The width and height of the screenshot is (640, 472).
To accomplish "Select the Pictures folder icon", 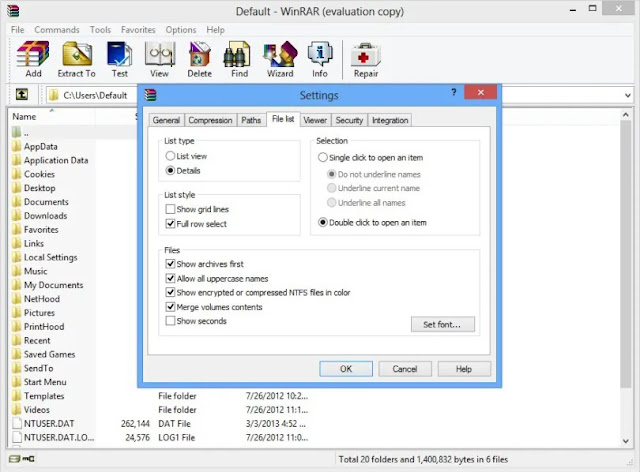I will pyautogui.click(x=16, y=312).
